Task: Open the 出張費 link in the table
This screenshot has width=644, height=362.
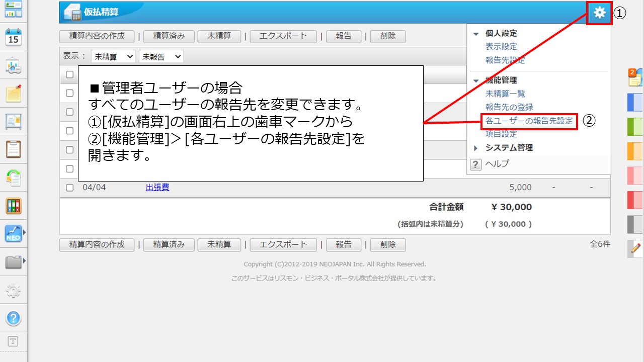Action: pos(157,188)
